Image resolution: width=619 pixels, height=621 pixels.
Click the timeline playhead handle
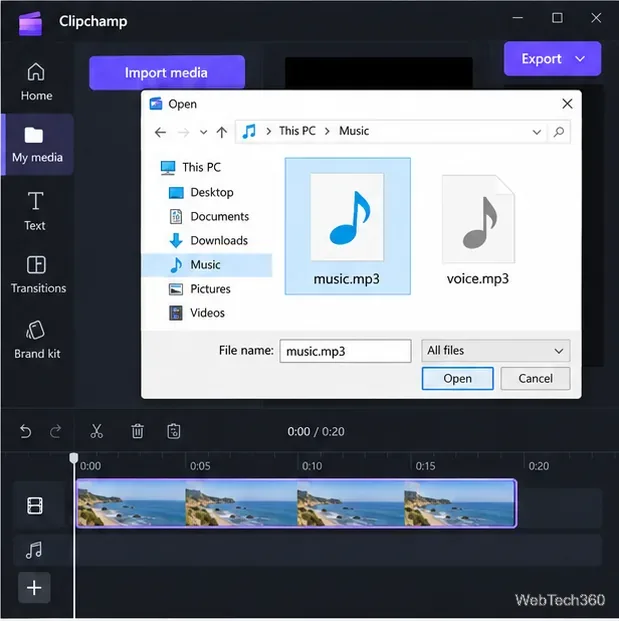74,458
